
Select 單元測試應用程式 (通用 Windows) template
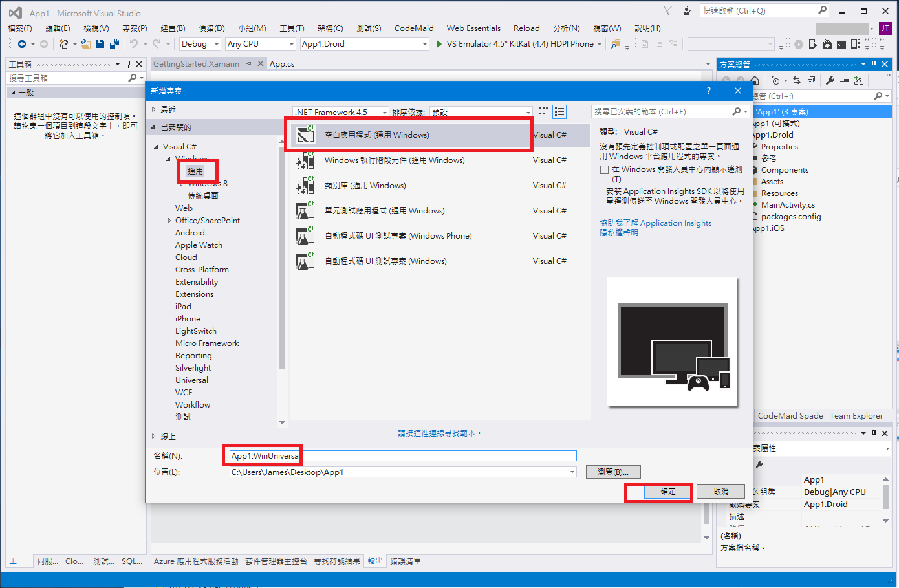click(440, 211)
